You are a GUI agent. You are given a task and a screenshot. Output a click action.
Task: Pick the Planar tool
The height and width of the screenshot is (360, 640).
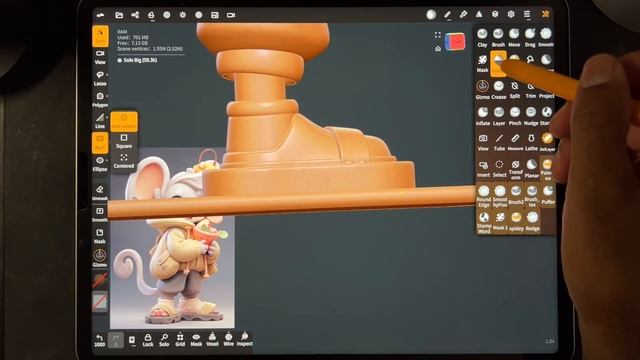[531, 169]
